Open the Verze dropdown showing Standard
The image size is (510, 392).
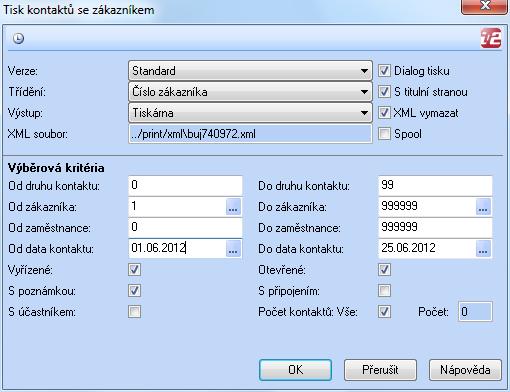250,71
